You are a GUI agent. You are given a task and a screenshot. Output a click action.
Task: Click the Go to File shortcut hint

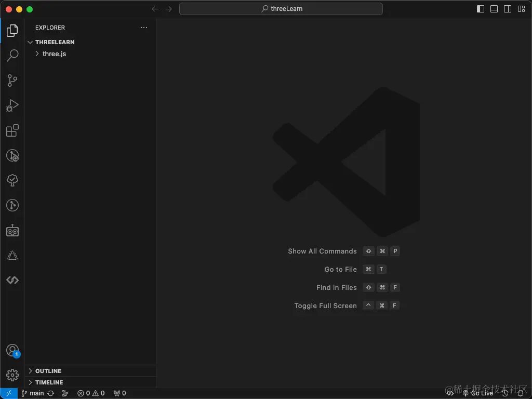point(355,270)
